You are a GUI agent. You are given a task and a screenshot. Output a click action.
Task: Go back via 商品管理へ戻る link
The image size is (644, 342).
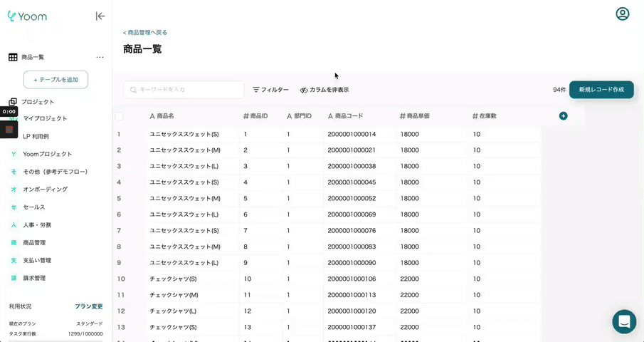pyautogui.click(x=145, y=33)
